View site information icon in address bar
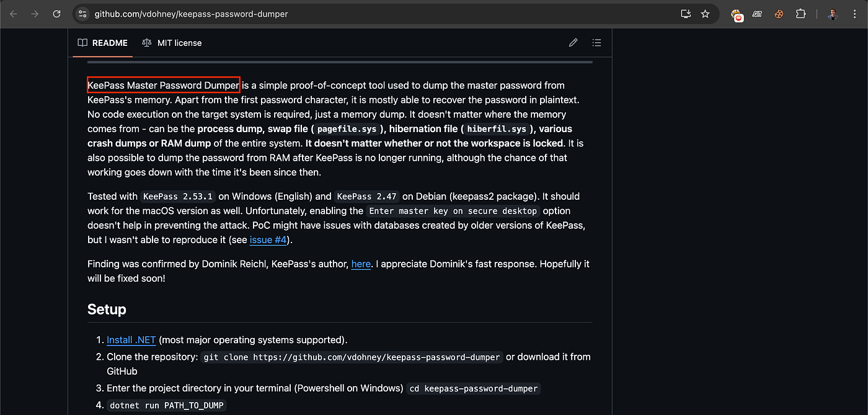 [82, 14]
